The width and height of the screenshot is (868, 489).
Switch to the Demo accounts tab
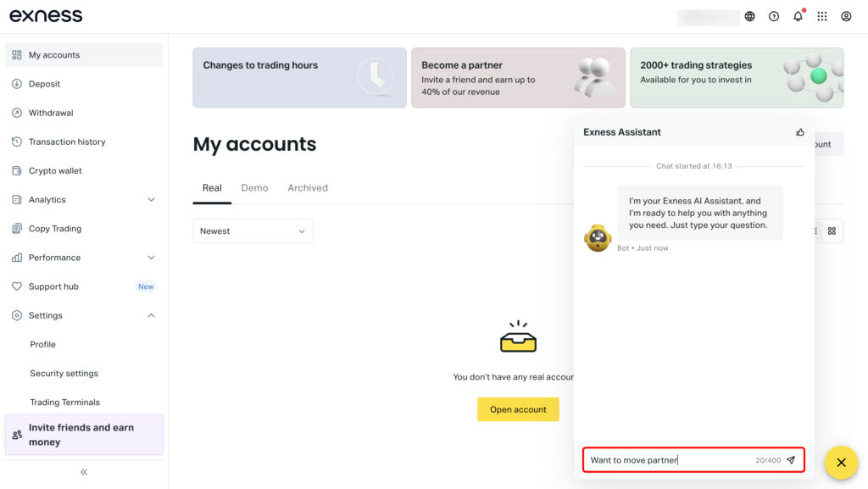(x=254, y=188)
